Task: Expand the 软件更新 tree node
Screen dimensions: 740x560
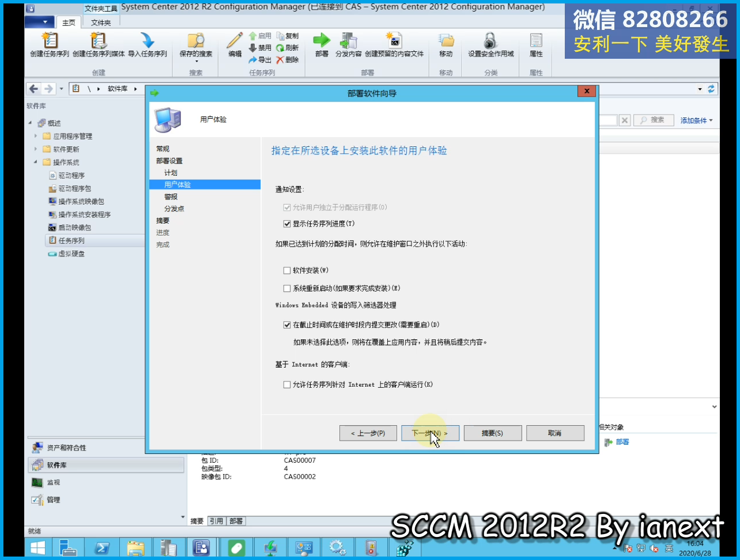Action: coord(36,149)
